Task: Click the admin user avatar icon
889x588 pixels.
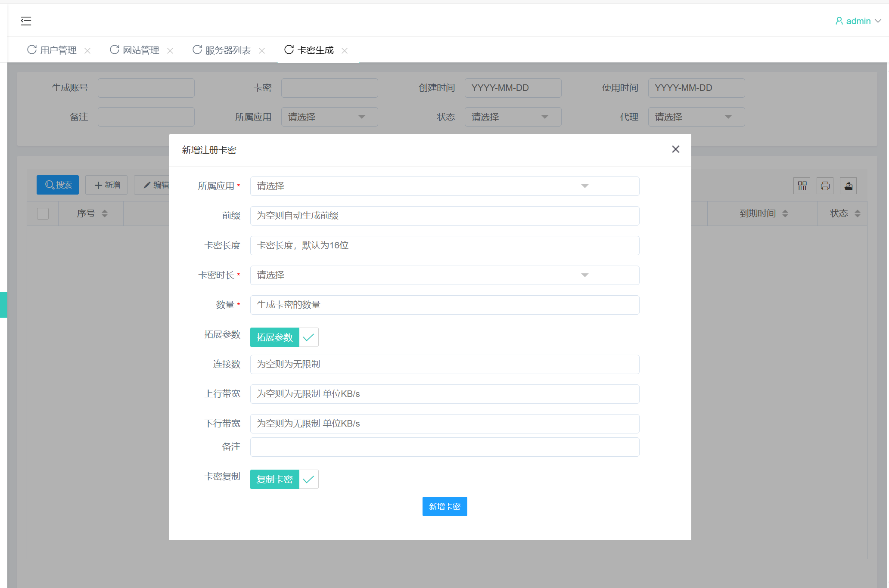Action: [x=839, y=21]
